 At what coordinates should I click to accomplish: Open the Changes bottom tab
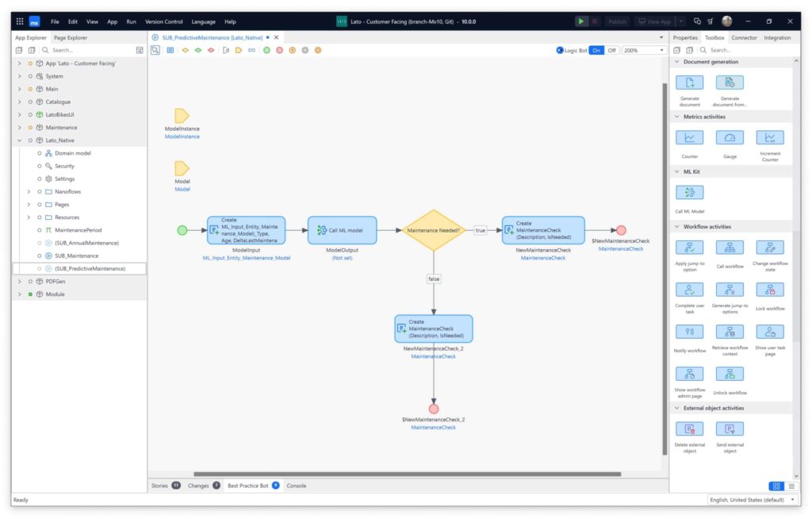point(204,486)
